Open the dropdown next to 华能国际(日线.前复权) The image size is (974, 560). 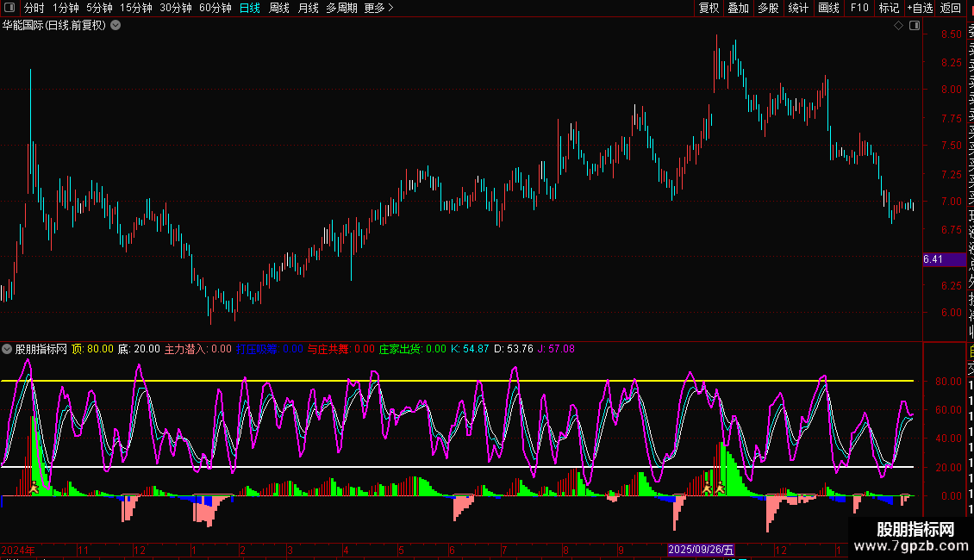click(x=116, y=26)
